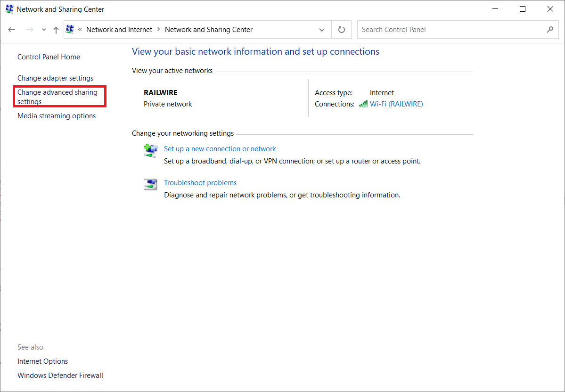
Task: Click the Connections: label
Action: coord(335,104)
